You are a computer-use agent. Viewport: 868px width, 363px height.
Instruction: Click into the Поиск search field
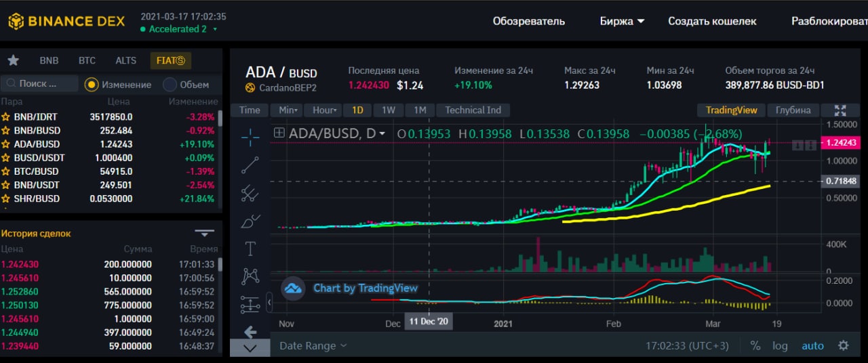pyautogui.click(x=39, y=84)
